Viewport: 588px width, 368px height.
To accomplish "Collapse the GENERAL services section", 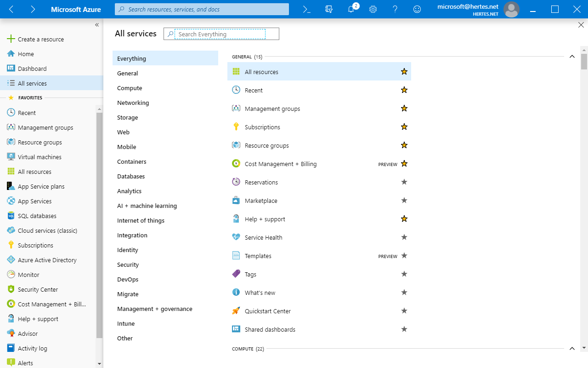I will coord(572,56).
